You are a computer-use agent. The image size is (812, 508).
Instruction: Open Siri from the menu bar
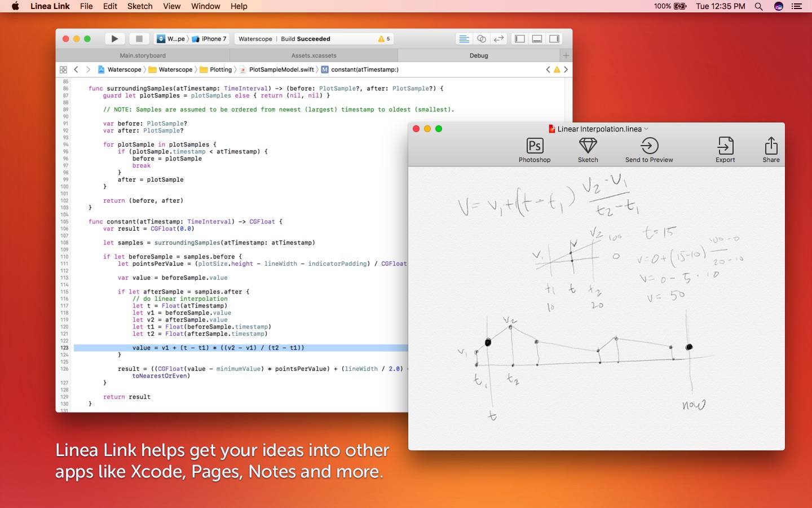pyautogui.click(x=779, y=6)
